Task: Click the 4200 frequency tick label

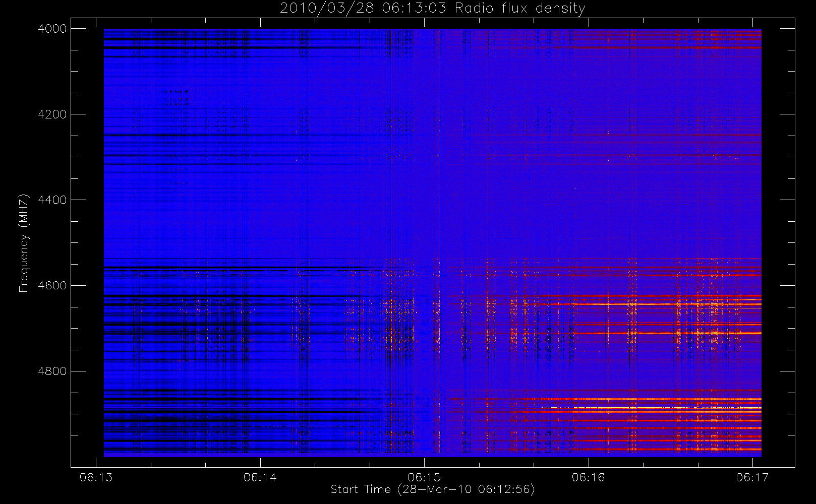Action: point(52,114)
